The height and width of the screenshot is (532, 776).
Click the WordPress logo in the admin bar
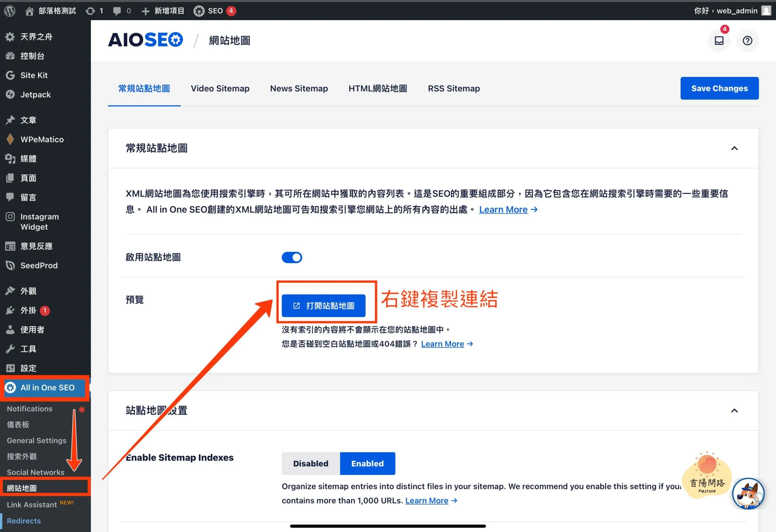pos(10,11)
